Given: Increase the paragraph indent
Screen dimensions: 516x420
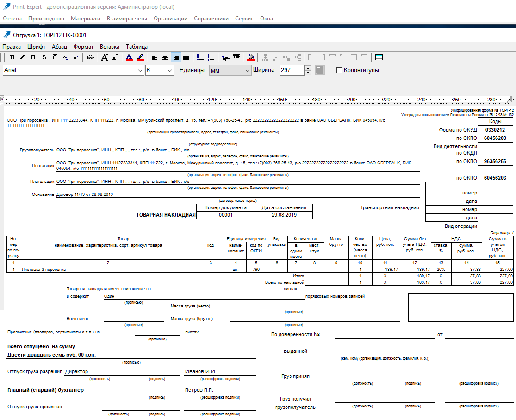Looking at the screenshot, I should click(x=236, y=57).
